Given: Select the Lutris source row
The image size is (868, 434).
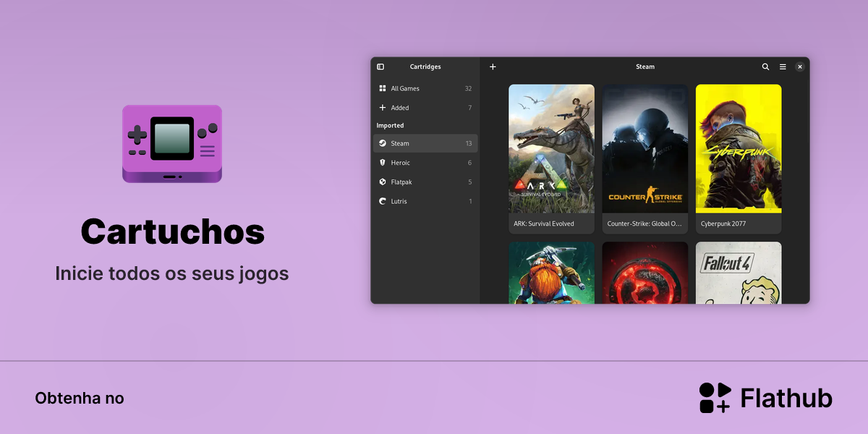Looking at the screenshot, I should pos(425,201).
